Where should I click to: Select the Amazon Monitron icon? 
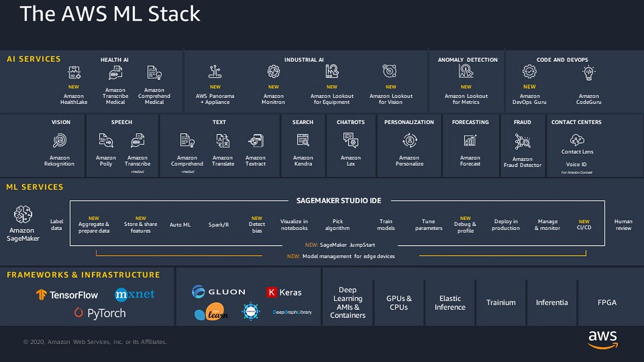(x=274, y=72)
